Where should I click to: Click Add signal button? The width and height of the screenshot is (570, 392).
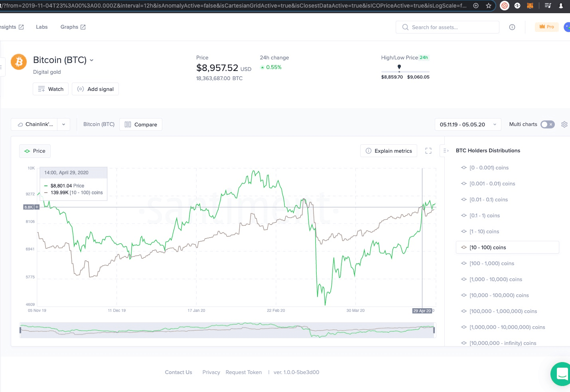click(95, 89)
